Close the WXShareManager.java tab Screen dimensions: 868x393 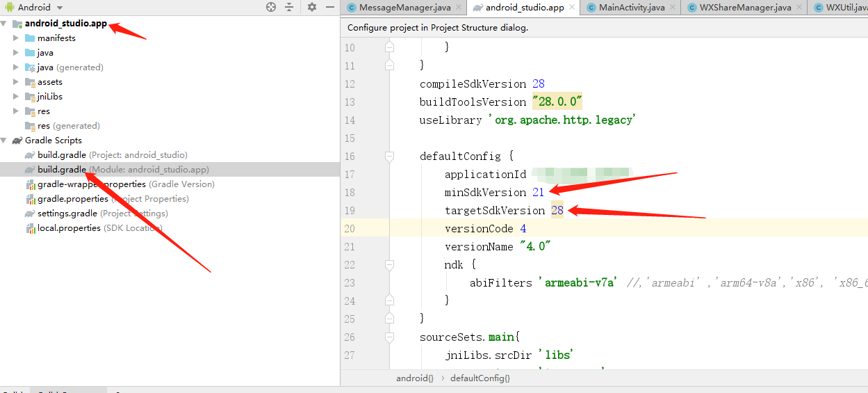799,8
